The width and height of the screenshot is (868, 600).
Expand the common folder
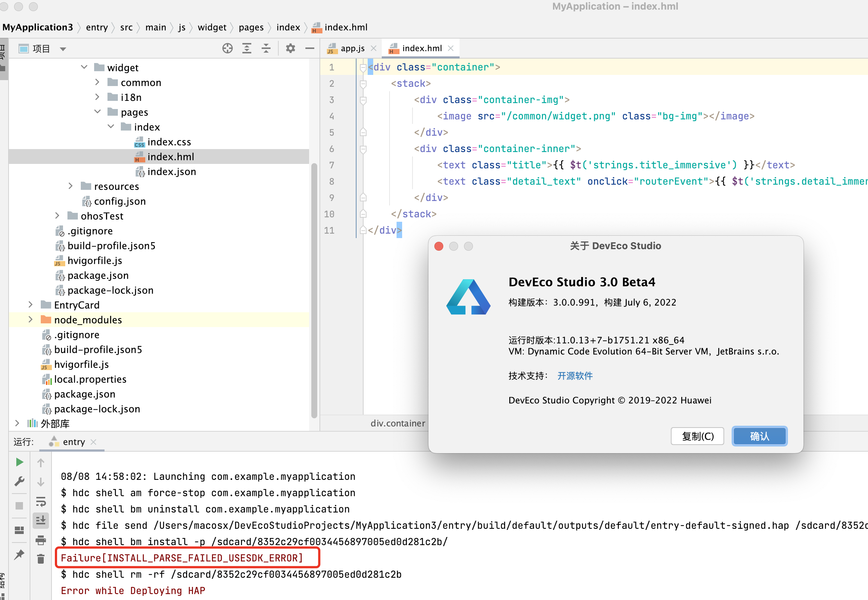click(x=97, y=82)
